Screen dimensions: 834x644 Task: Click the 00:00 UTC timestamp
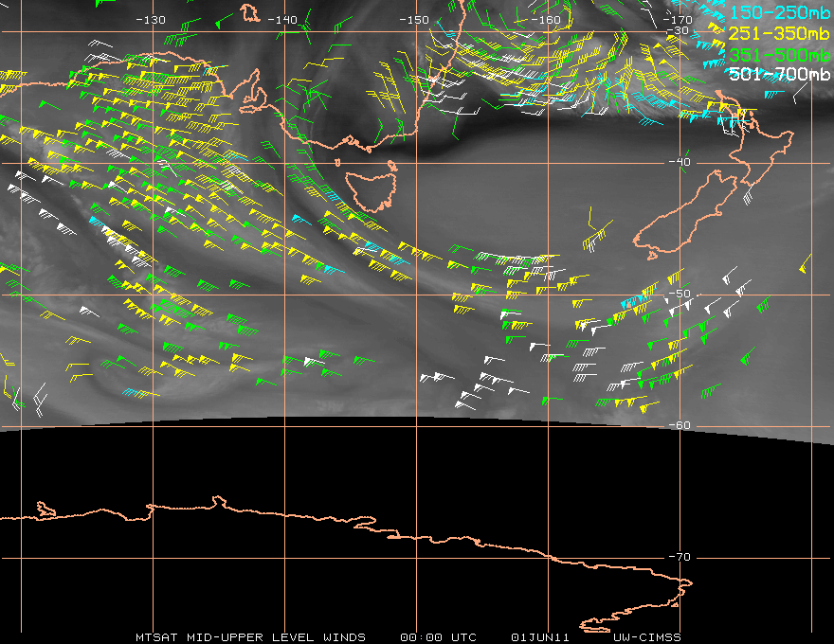click(438, 637)
